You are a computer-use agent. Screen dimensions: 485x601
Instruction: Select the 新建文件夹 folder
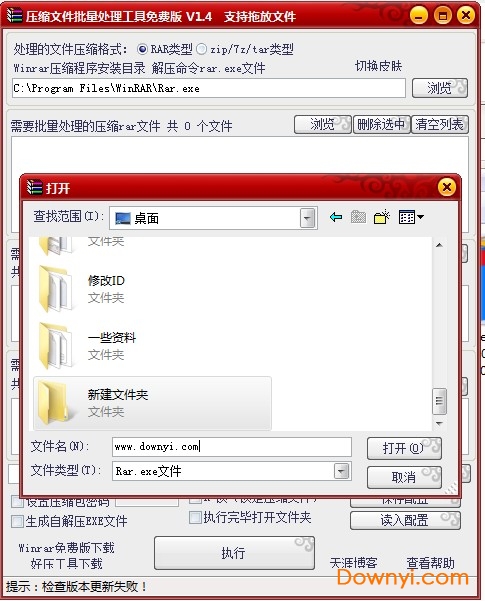point(152,403)
